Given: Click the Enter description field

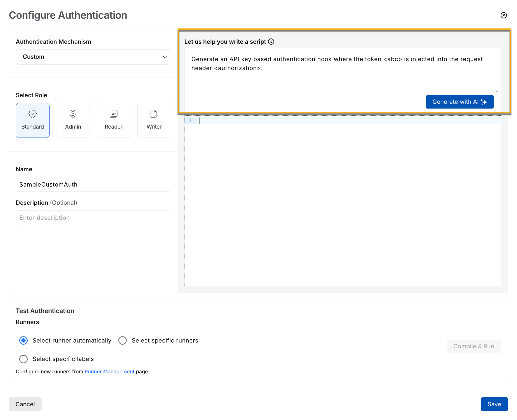Looking at the screenshot, I should point(93,218).
